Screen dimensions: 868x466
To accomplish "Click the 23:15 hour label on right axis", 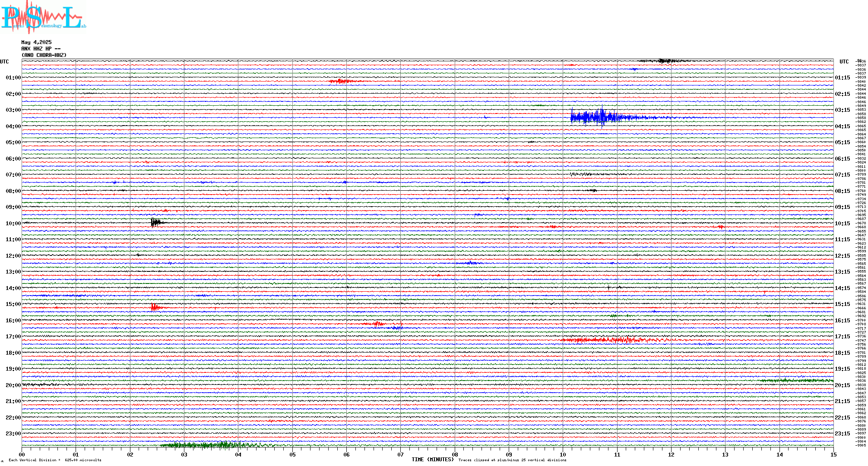I will (842, 434).
